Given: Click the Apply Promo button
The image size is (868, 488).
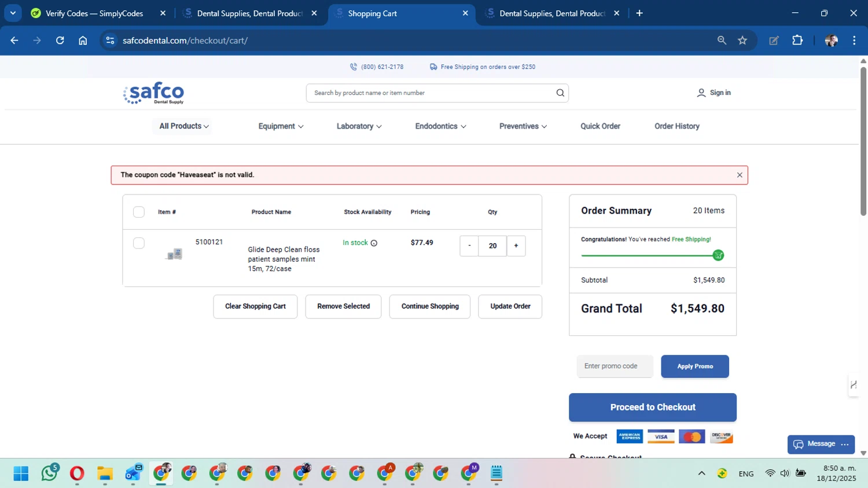Looking at the screenshot, I should pyautogui.click(x=695, y=366).
